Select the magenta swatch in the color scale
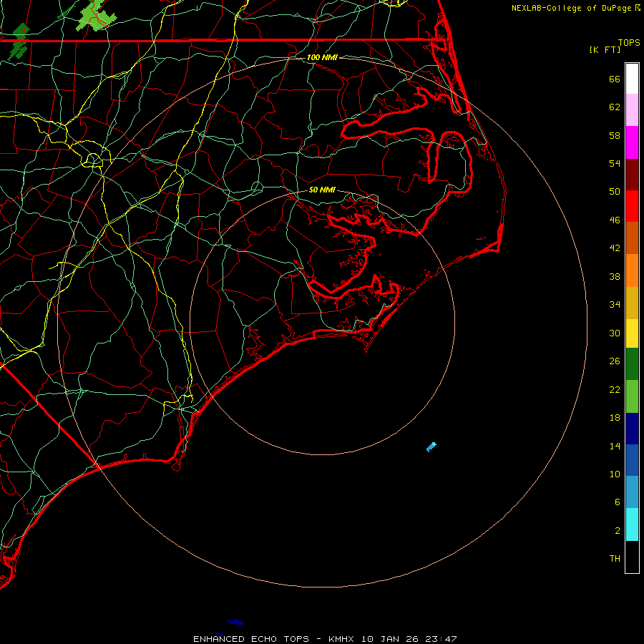 632,142
